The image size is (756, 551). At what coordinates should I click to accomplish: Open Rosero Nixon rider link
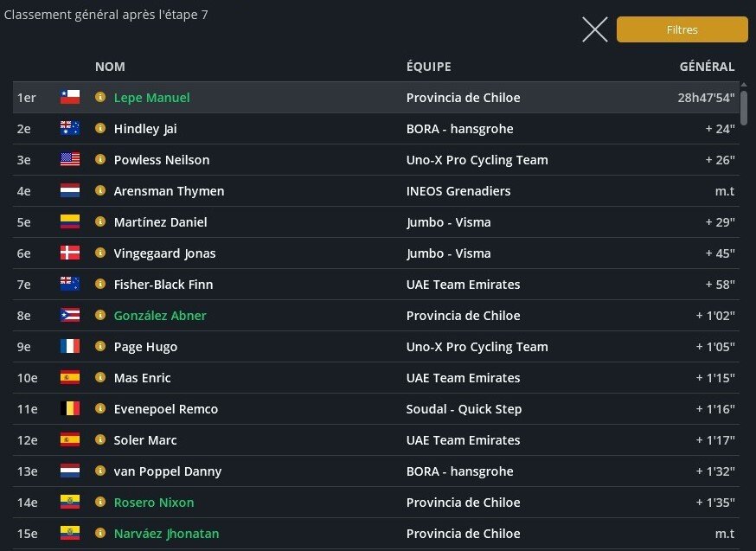click(x=154, y=503)
